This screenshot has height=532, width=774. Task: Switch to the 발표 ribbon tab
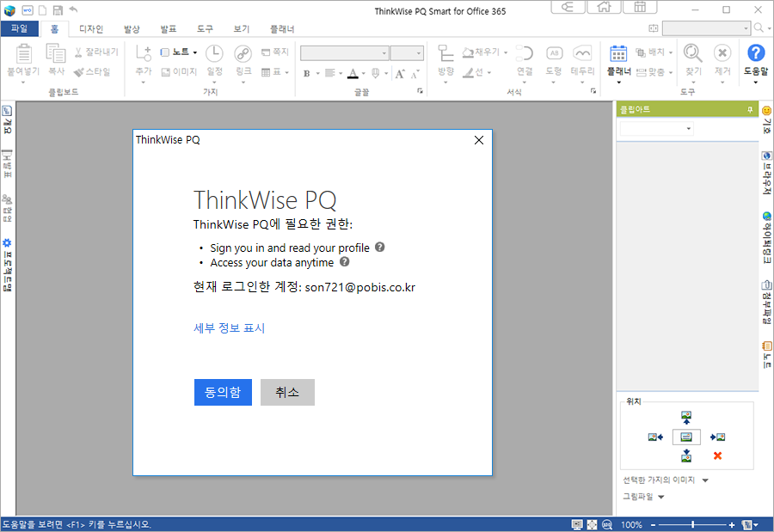point(169,29)
